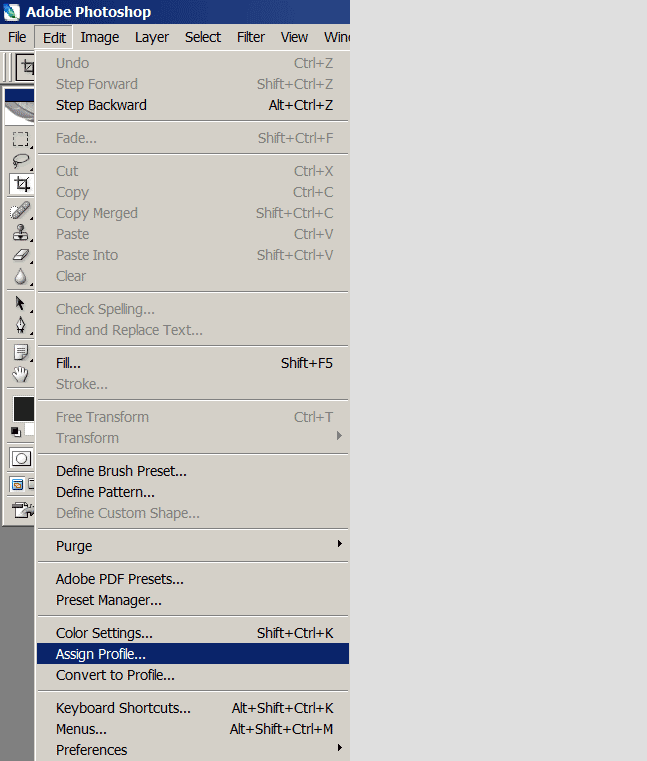Select the Path Selection arrow tool
Image resolution: width=647 pixels, height=761 pixels.
click(20, 303)
